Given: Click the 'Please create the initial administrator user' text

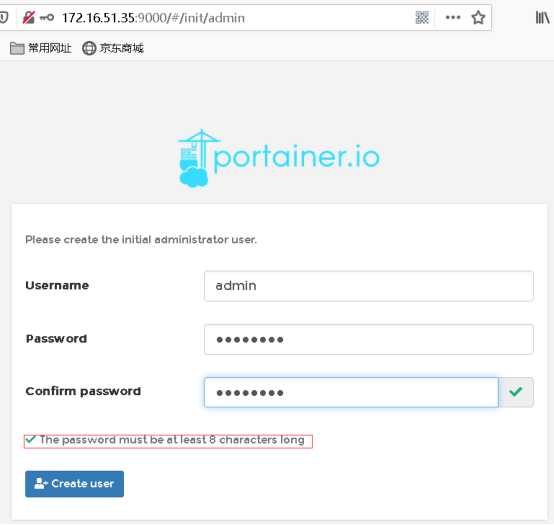Looking at the screenshot, I should point(141,240).
